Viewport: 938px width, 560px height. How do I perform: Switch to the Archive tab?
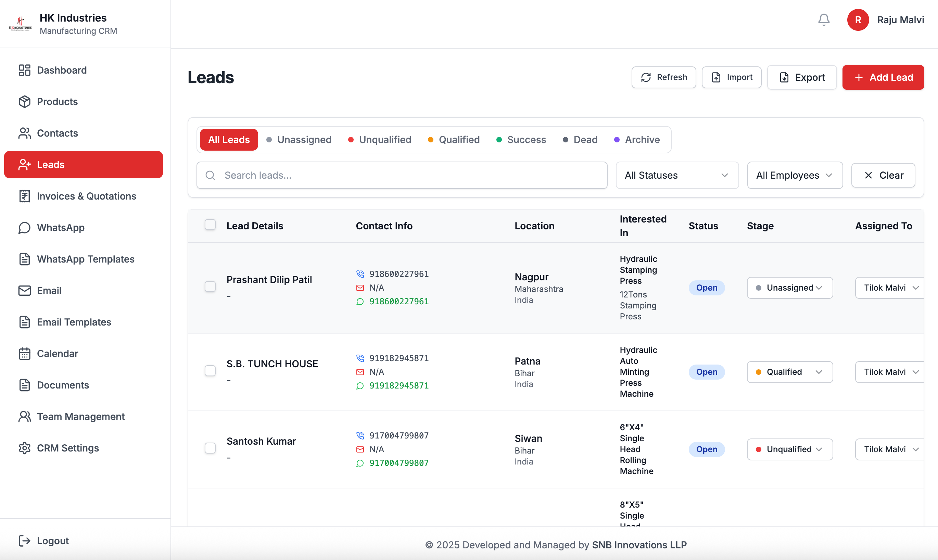(637, 140)
